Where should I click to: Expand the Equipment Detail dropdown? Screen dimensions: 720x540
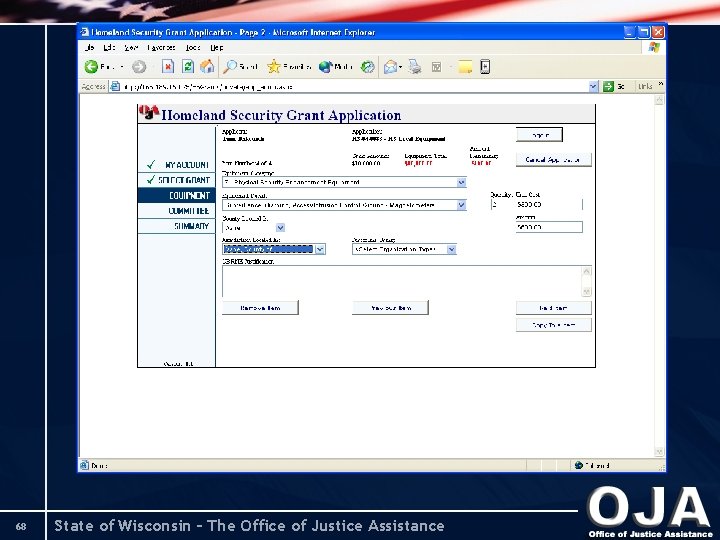click(461, 205)
